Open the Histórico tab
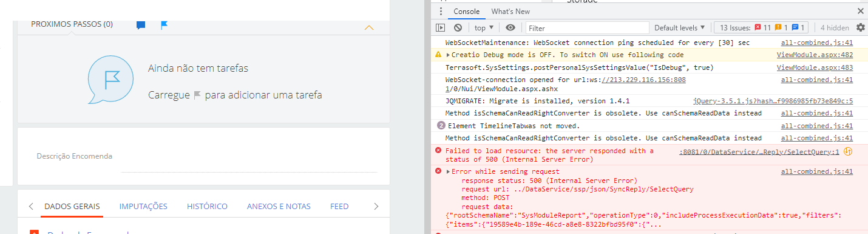Viewport: 868px width, 234px height. click(x=207, y=207)
